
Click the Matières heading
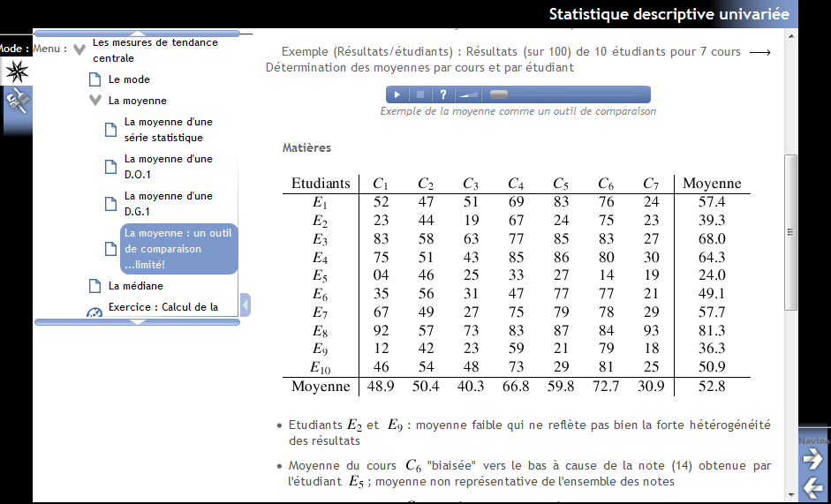pos(306,148)
